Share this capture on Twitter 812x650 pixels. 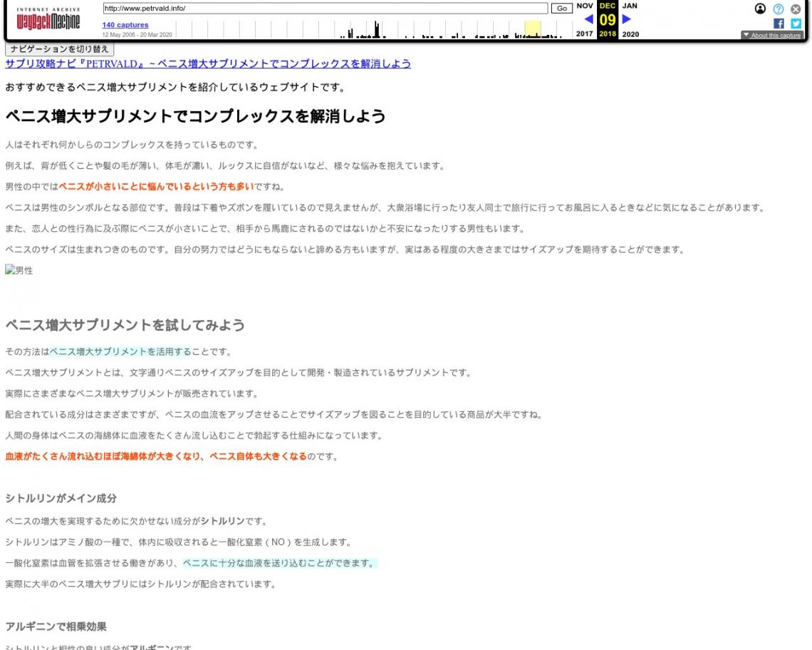[x=796, y=24]
